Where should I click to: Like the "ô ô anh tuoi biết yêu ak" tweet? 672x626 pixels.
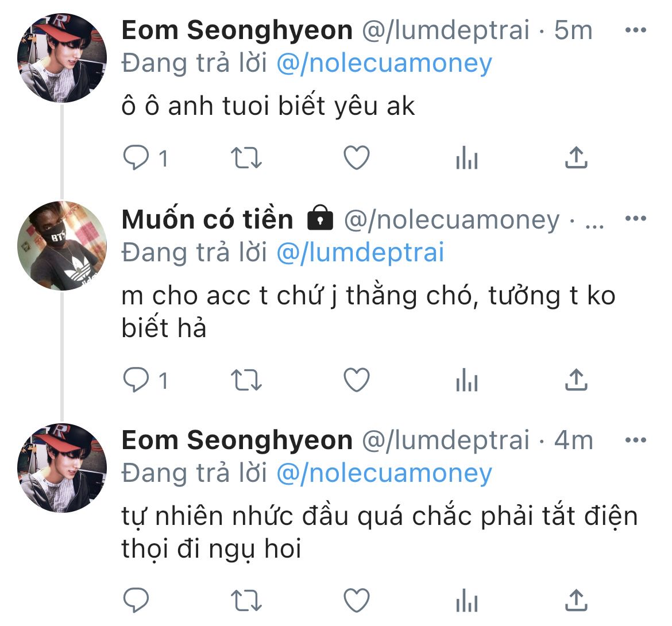356,158
